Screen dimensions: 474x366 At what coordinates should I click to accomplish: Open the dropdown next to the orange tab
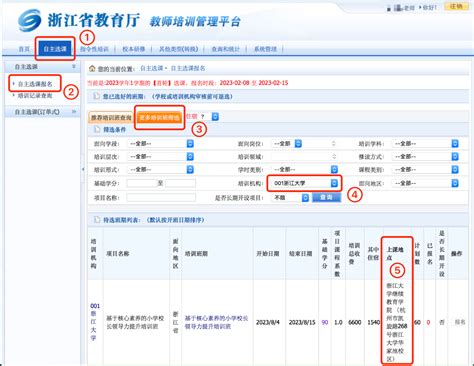click(x=210, y=117)
